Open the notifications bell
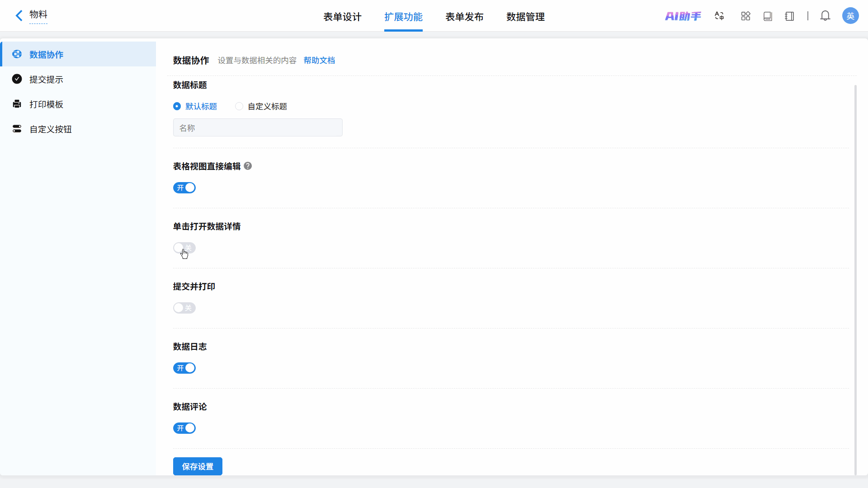 [x=825, y=16]
